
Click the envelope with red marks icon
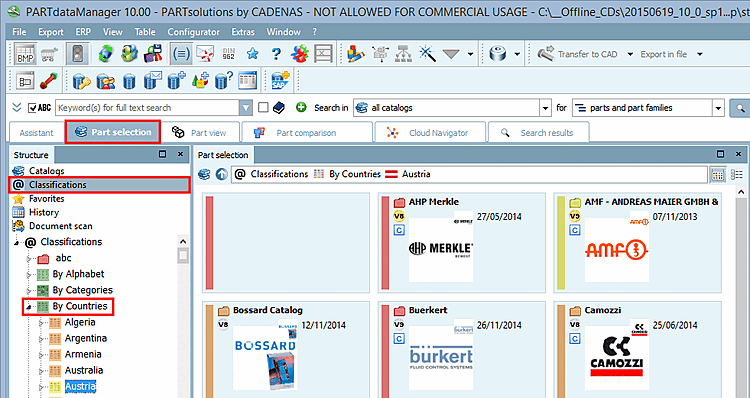click(x=205, y=54)
